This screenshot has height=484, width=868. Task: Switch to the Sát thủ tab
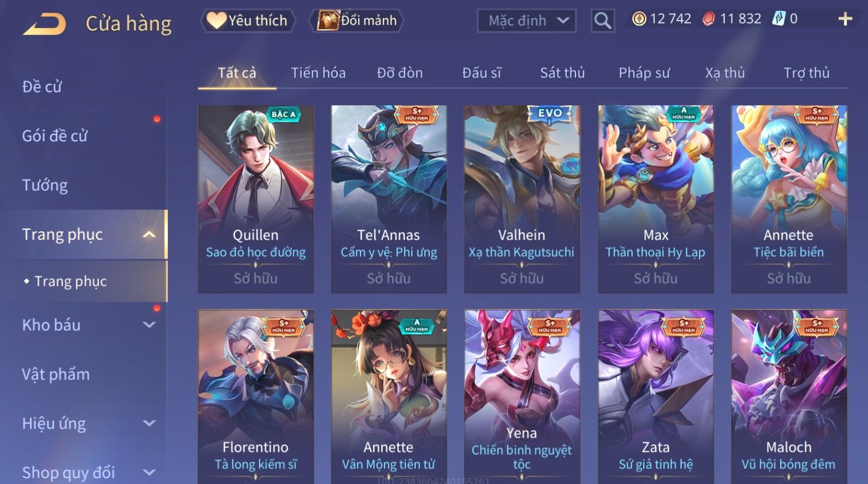pyautogui.click(x=562, y=73)
